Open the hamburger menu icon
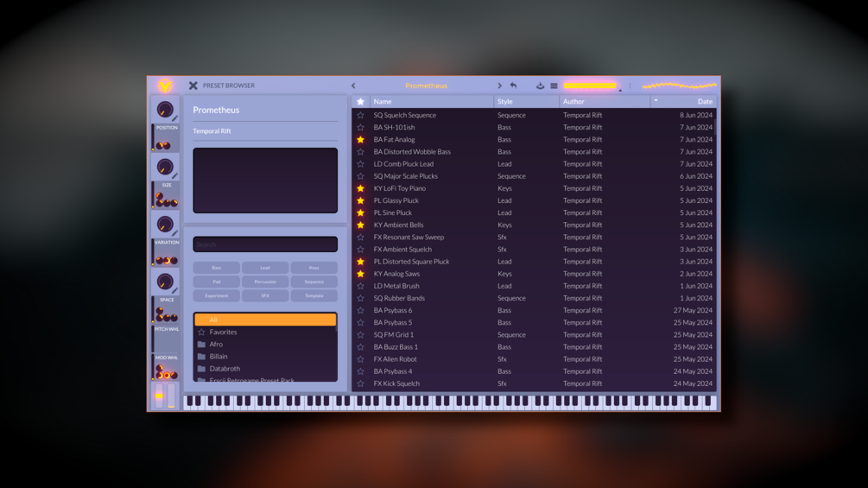The image size is (868, 488). point(554,86)
